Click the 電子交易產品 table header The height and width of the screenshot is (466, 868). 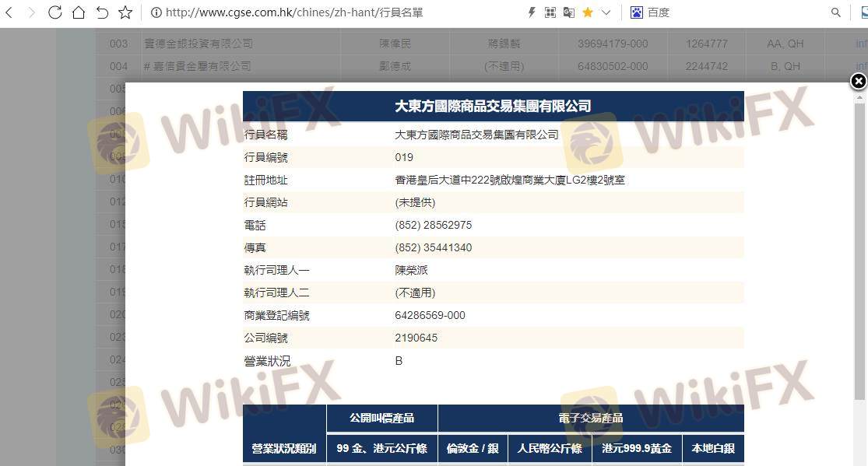click(x=590, y=418)
